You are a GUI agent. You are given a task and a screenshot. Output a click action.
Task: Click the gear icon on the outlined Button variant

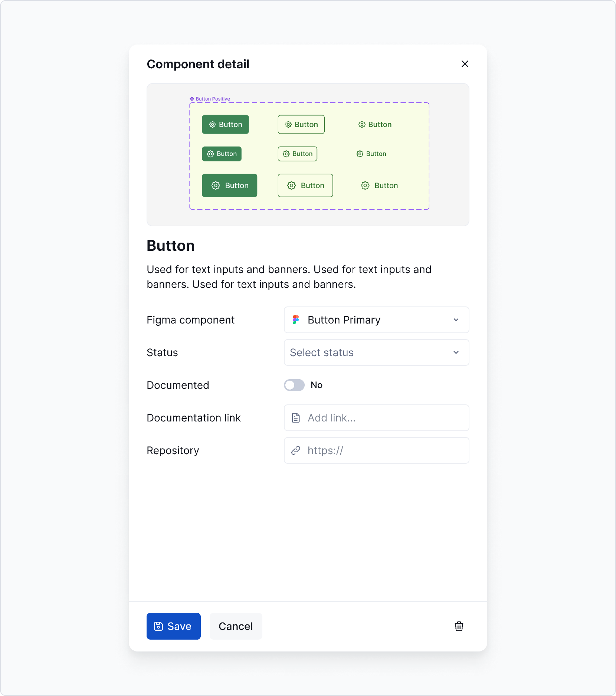[x=289, y=124]
